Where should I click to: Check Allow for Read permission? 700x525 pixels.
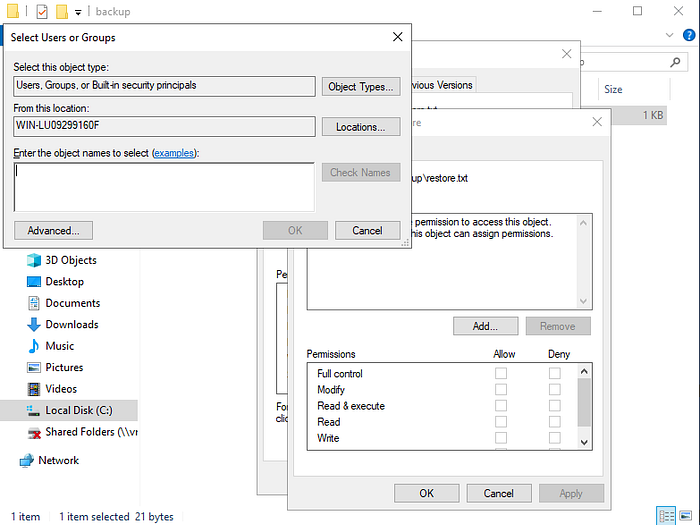pos(501,421)
